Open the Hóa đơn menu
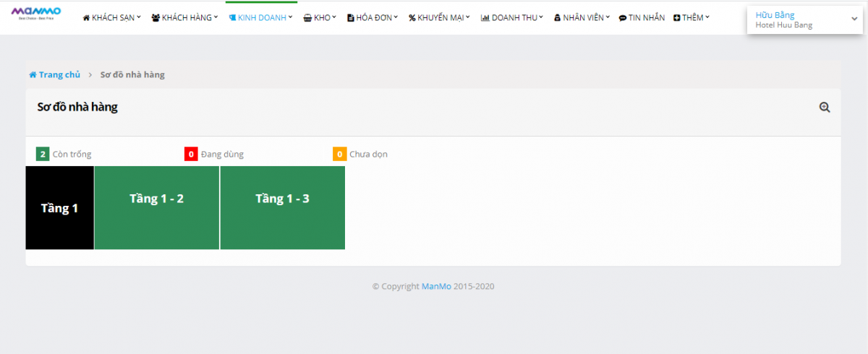The width and height of the screenshot is (868, 354). click(x=373, y=17)
